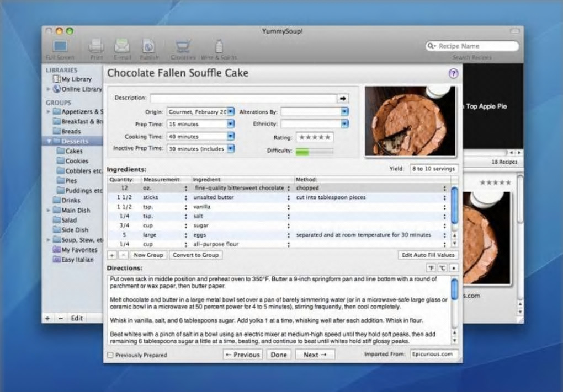563x392 pixels.
Task: Click the Print toolbar icon
Action: (x=96, y=46)
